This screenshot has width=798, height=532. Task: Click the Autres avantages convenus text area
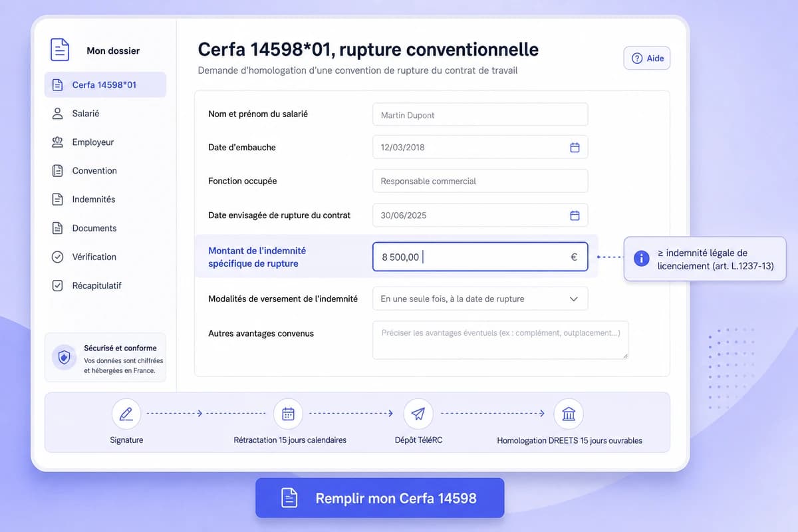point(500,340)
